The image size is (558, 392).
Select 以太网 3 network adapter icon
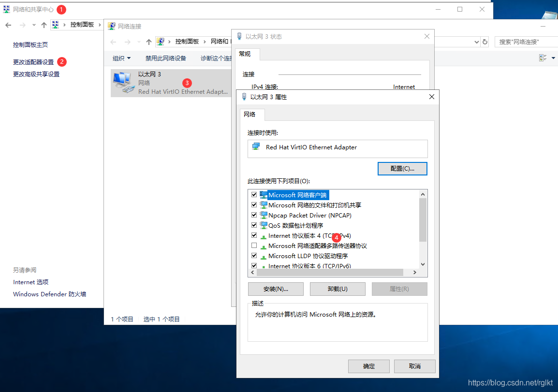pyautogui.click(x=123, y=83)
